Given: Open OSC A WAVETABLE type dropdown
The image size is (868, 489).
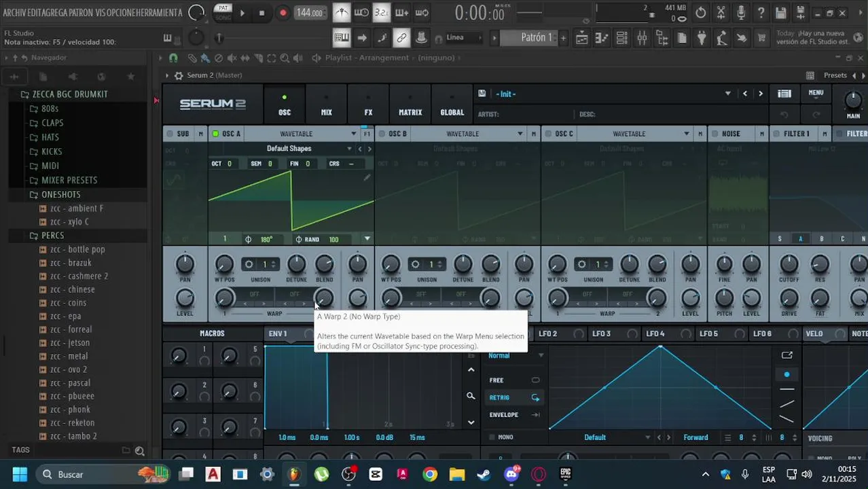Looking at the screenshot, I should pos(302,134).
